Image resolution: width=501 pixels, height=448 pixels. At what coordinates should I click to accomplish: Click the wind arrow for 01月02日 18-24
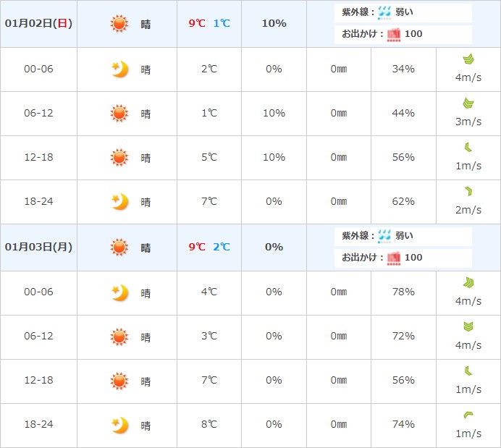[468, 192]
